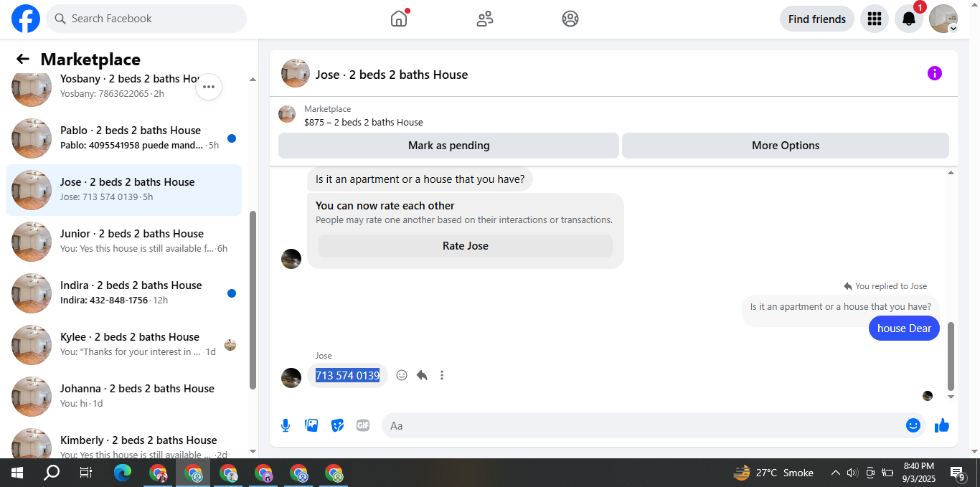
Task: Focus the Search Facebook field
Action: click(x=146, y=19)
